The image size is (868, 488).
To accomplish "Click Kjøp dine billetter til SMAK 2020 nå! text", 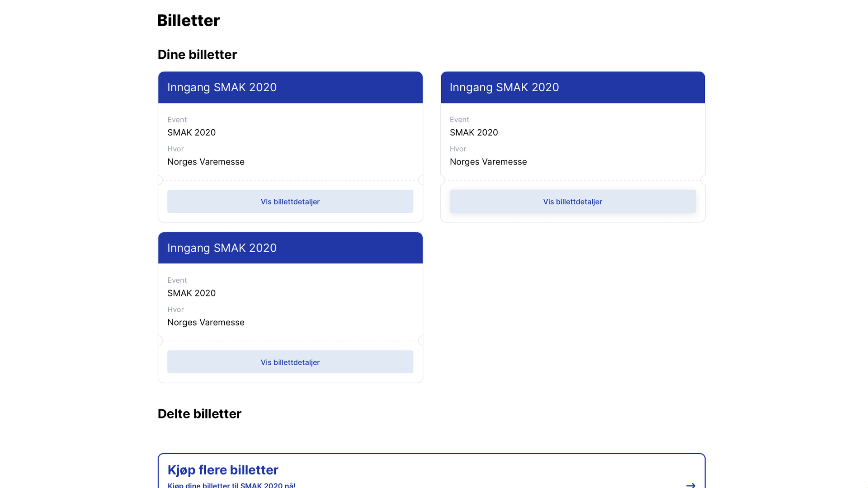I will coord(231,485).
